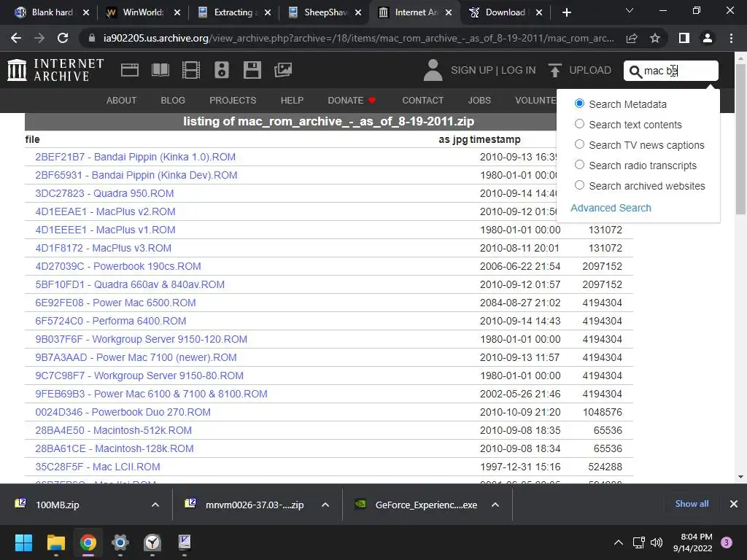Image resolution: width=747 pixels, height=560 pixels.
Task: Open the Video film strip icon
Action: (x=191, y=70)
